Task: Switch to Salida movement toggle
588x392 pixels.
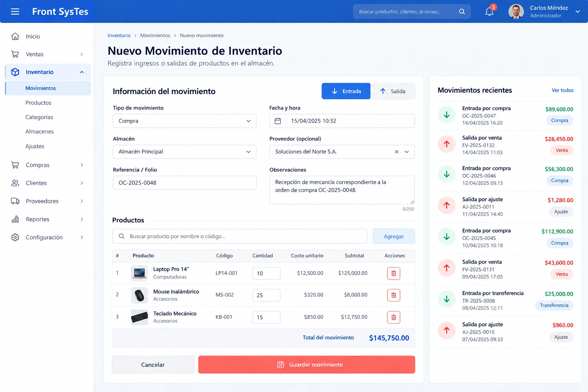Action: [393, 91]
